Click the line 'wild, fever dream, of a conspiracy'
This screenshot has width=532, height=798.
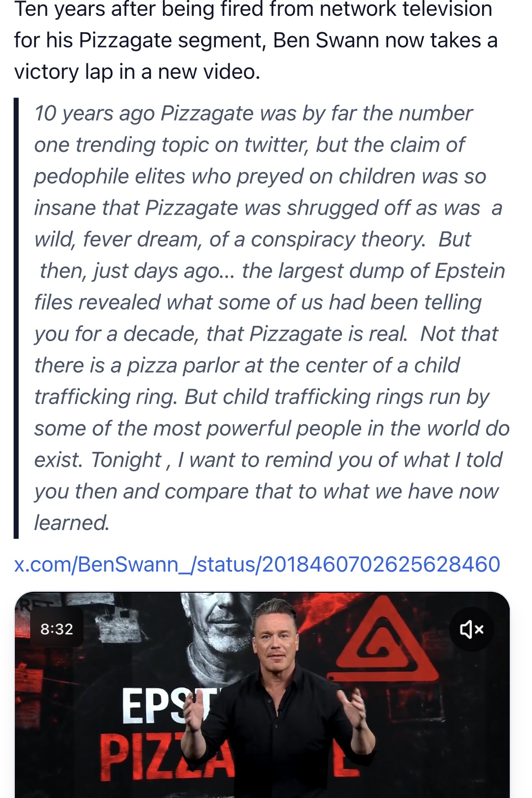point(252,239)
